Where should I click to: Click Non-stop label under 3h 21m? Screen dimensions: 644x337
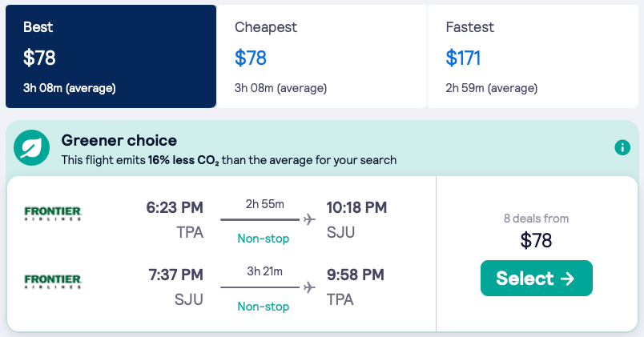tap(263, 306)
